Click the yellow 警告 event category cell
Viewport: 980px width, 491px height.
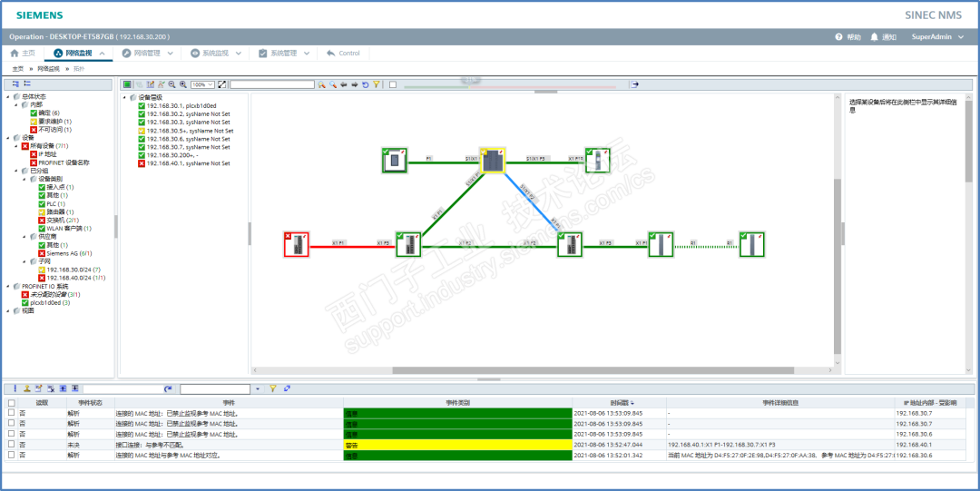(457, 445)
